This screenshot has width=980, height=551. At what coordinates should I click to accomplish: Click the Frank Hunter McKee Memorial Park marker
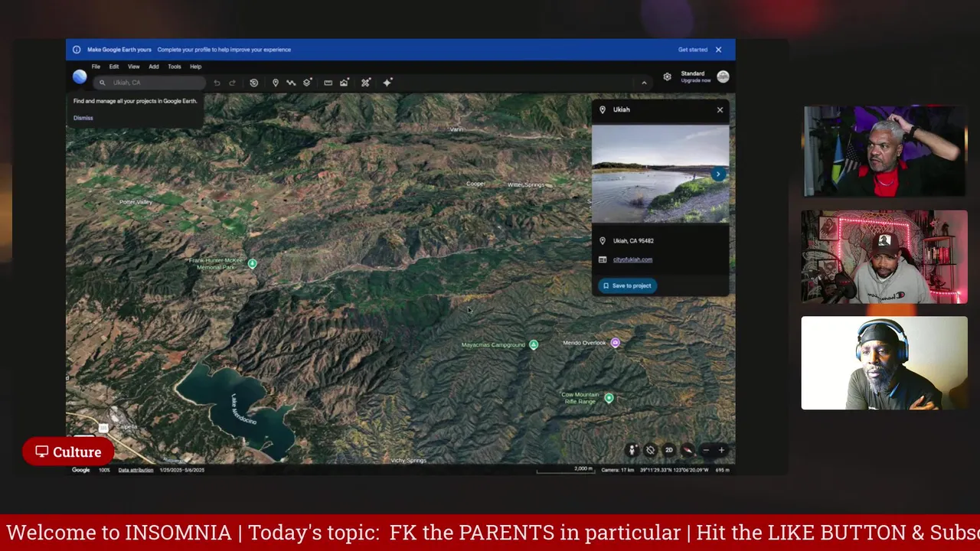click(x=252, y=263)
